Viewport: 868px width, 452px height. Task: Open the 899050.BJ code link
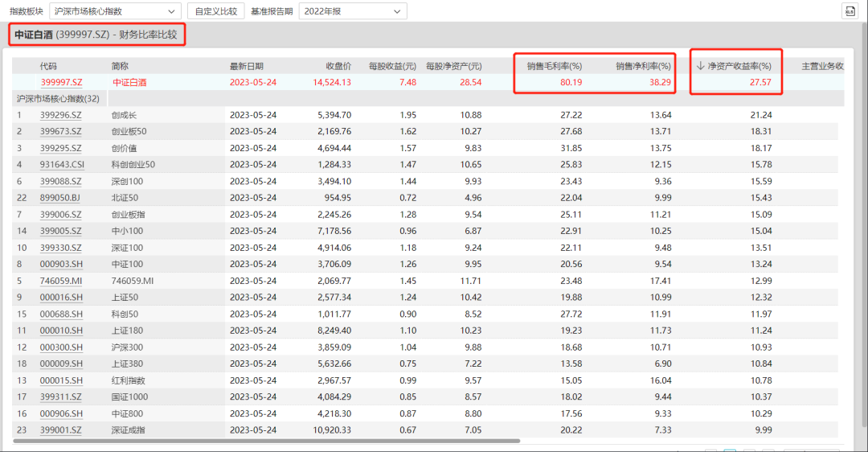point(59,198)
